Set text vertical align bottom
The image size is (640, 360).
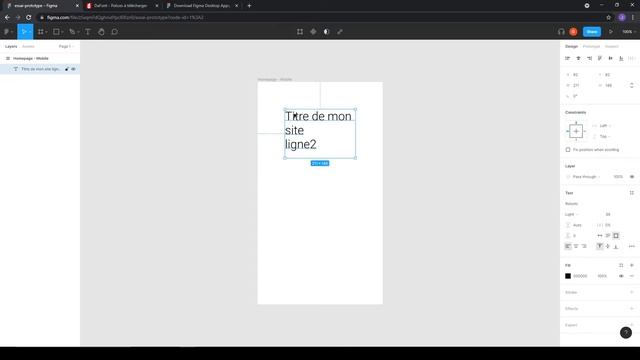(616, 246)
